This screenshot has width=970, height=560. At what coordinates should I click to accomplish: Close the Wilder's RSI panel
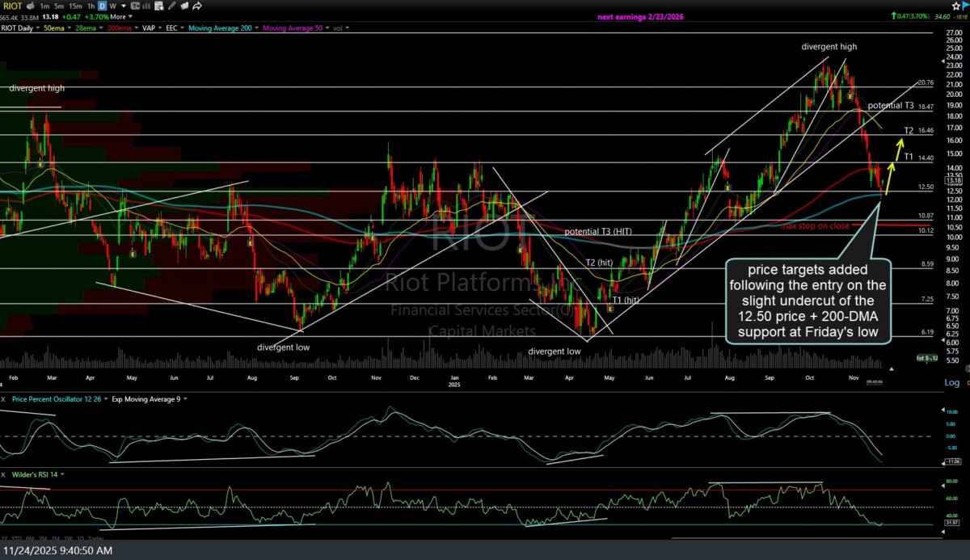pos(4,474)
